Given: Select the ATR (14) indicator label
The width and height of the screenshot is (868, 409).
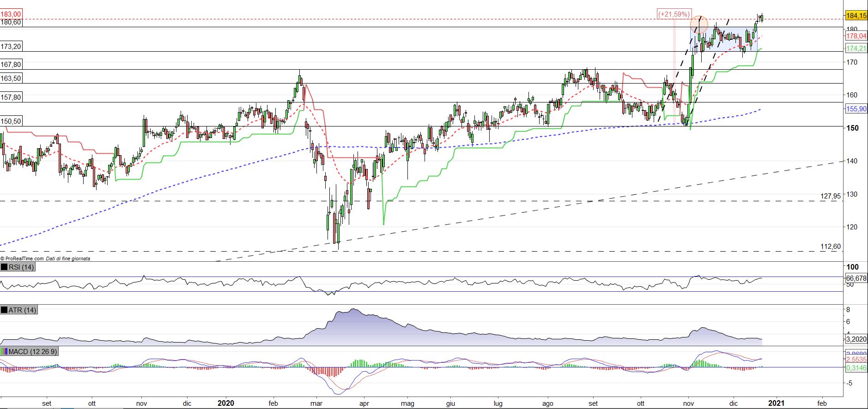Looking at the screenshot, I should (22, 310).
